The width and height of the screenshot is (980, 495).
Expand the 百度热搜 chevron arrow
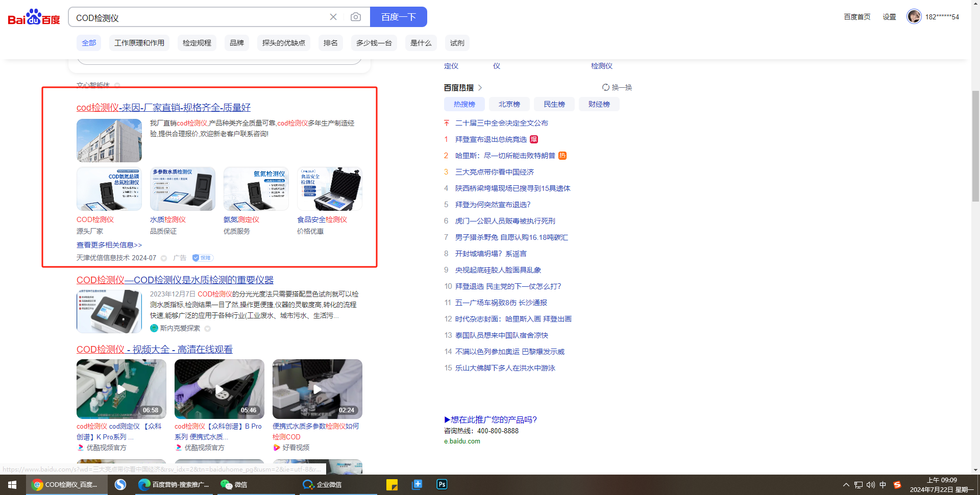pyautogui.click(x=480, y=88)
